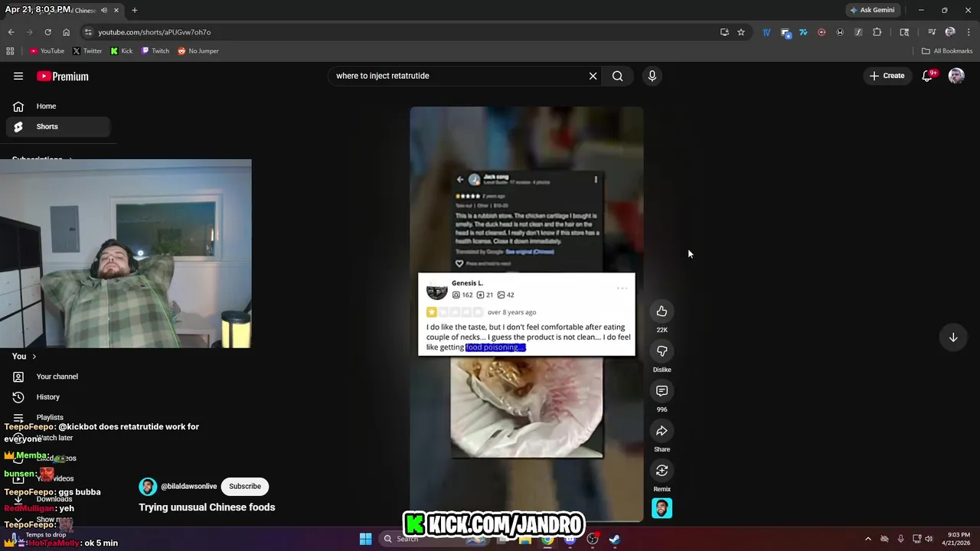Open the Short's sound thumbnail
Viewport: 980px width, 551px height.
point(661,508)
